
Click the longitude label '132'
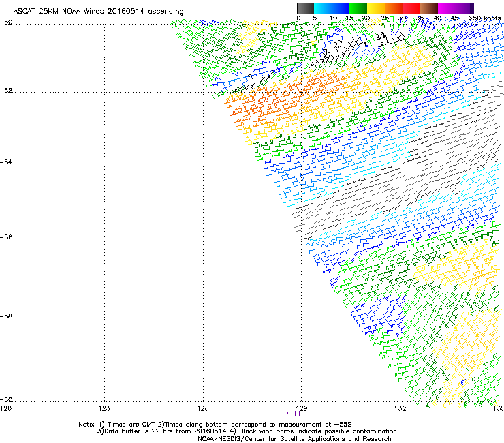tap(400, 408)
